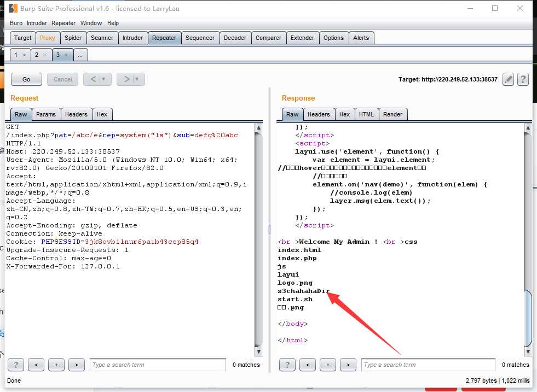This screenshot has width=537, height=392.
Task: Click Request scrollbar up arrow
Action: [258, 127]
